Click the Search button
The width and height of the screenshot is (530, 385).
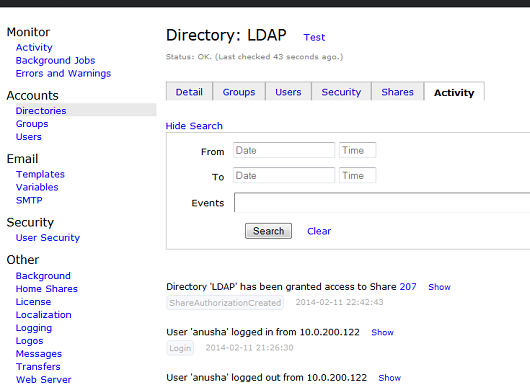(x=268, y=231)
